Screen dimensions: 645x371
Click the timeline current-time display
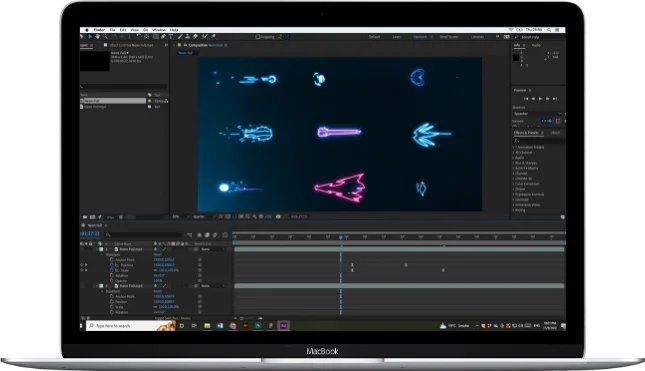coord(90,234)
